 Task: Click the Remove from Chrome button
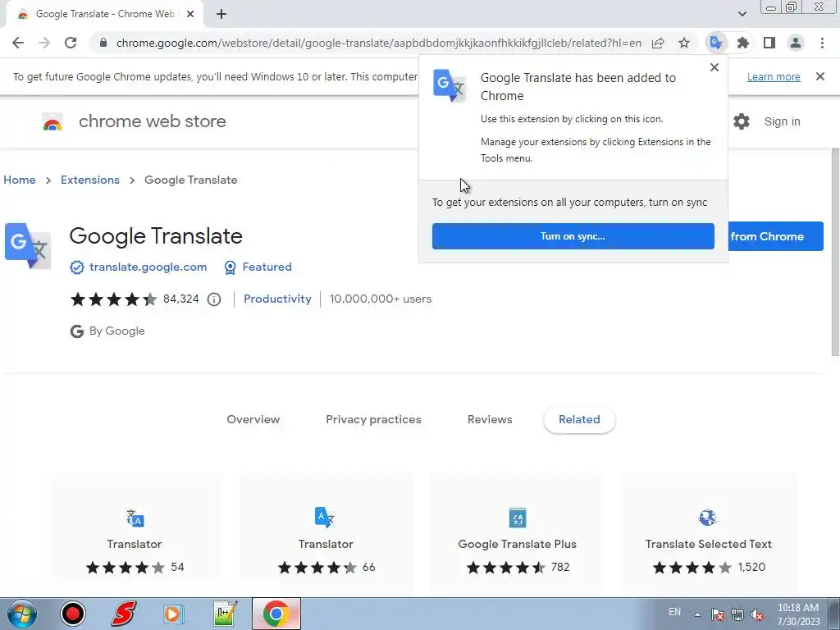coord(776,236)
